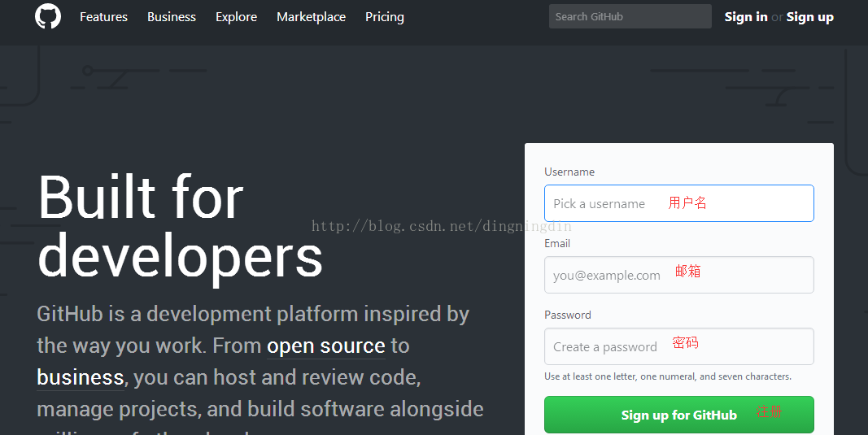Select the Create a password field
The width and height of the screenshot is (868, 435).
pyautogui.click(x=678, y=346)
